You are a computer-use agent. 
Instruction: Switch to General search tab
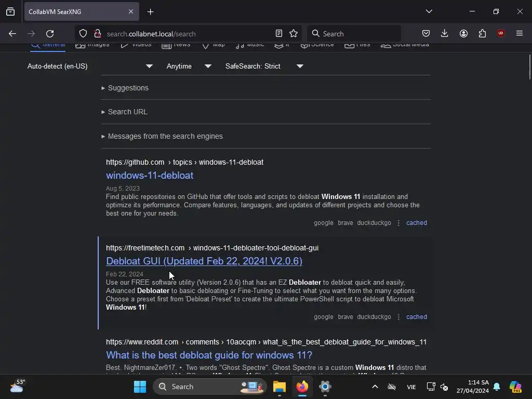[48, 46]
